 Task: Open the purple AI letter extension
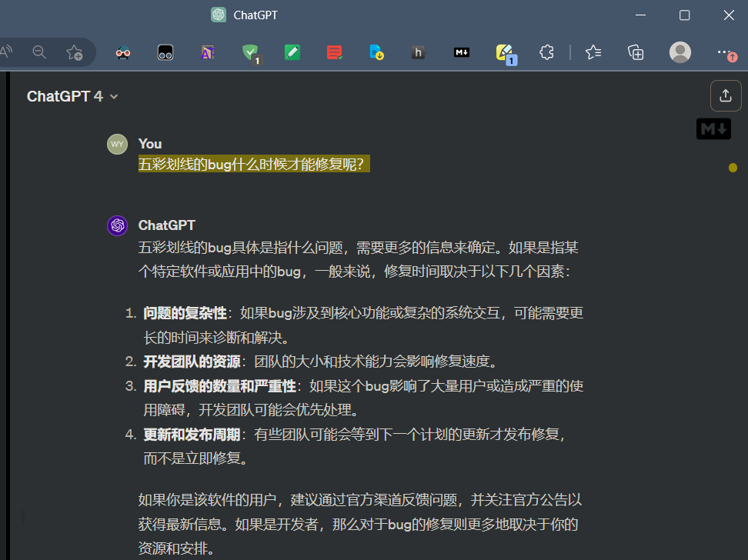click(x=208, y=52)
